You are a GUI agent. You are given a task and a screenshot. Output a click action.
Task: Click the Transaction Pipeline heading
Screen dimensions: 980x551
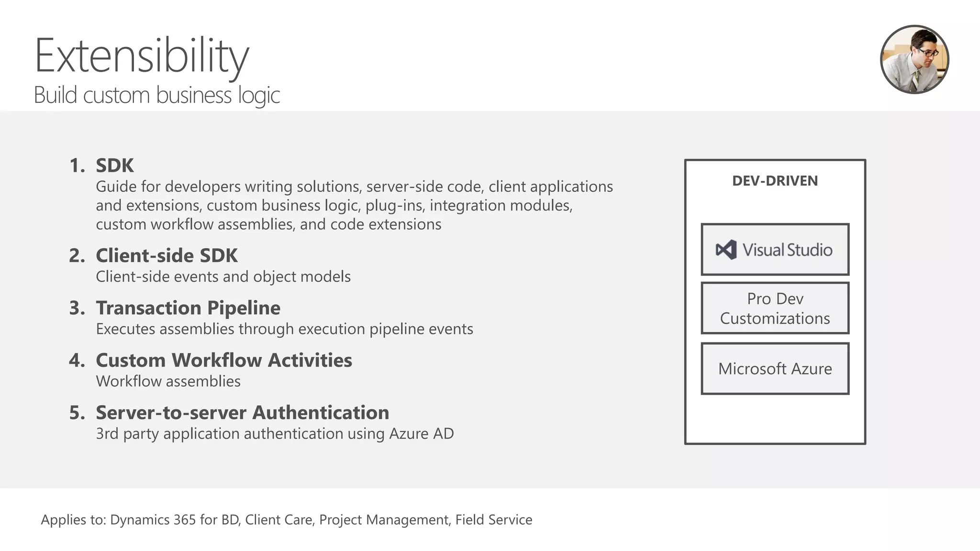point(188,308)
